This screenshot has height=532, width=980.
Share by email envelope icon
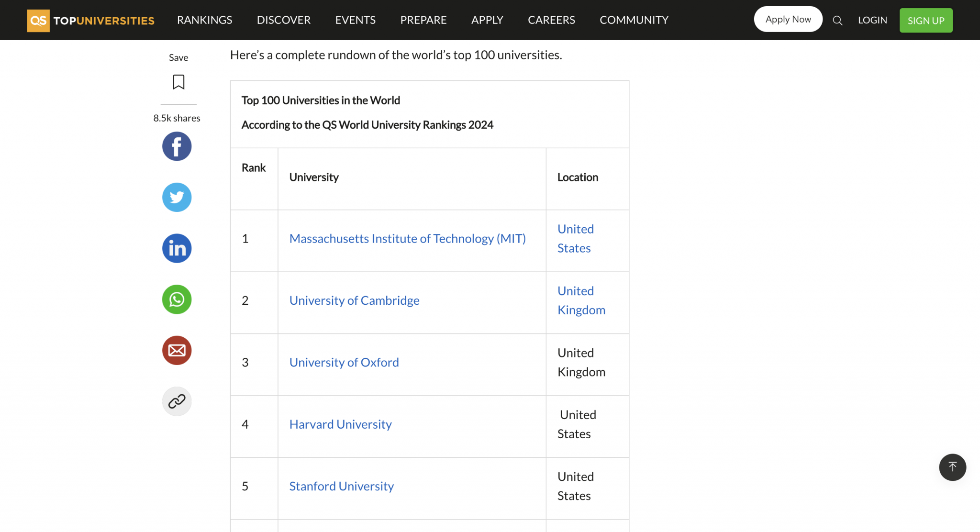pos(177,350)
